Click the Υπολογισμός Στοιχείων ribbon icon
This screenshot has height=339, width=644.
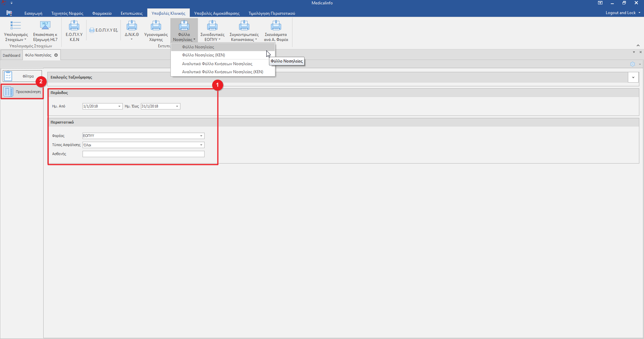pos(16,26)
